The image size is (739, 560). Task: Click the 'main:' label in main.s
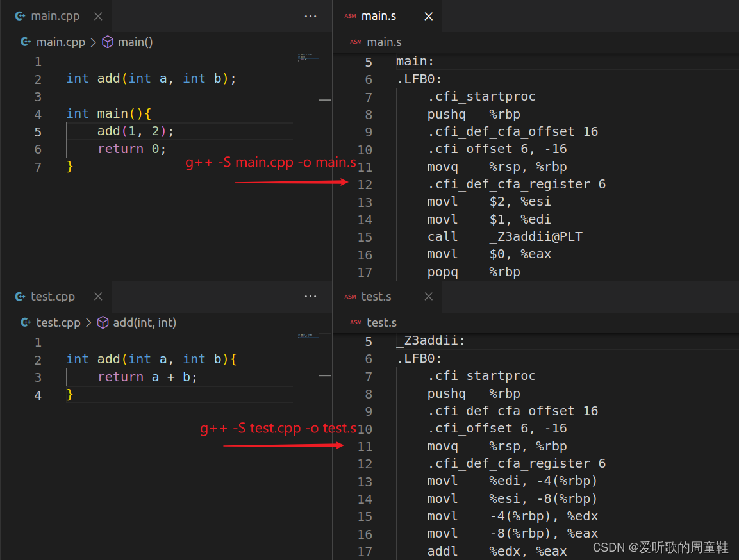click(x=415, y=62)
